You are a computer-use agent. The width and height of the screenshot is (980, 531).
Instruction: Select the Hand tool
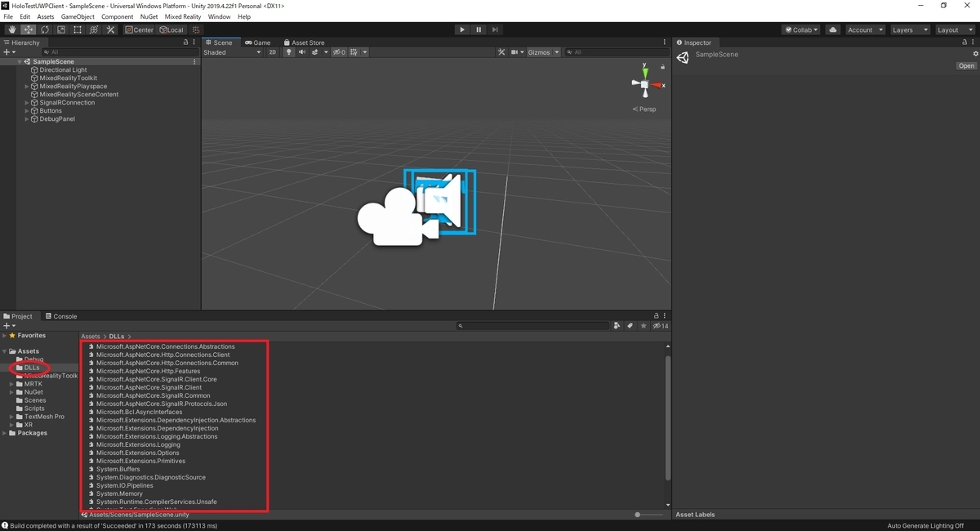coord(12,29)
